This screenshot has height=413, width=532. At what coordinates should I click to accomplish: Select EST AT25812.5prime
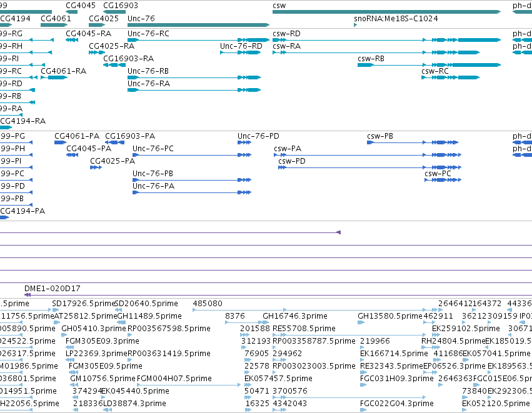[57, 322]
